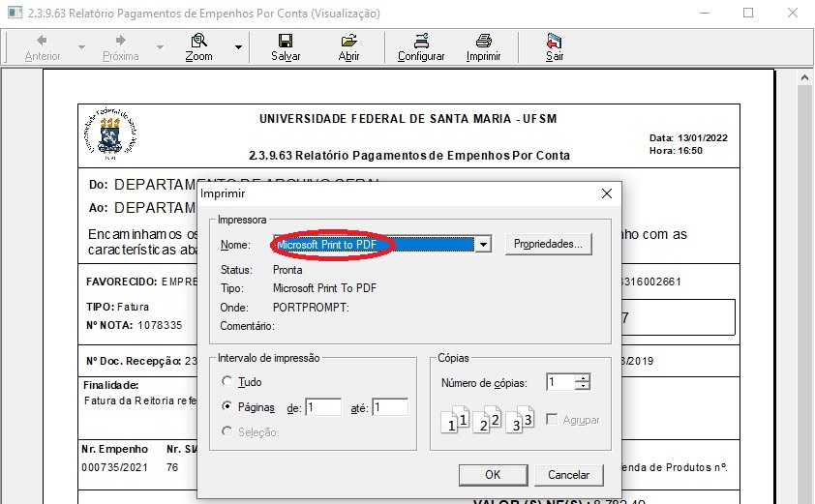Open the Configurar settings icon
815x504 pixels.
tap(421, 42)
